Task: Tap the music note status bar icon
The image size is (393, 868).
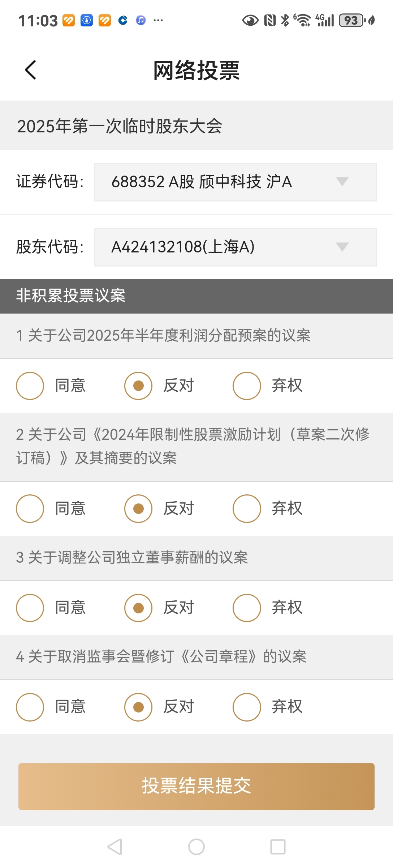Action: click(x=141, y=20)
